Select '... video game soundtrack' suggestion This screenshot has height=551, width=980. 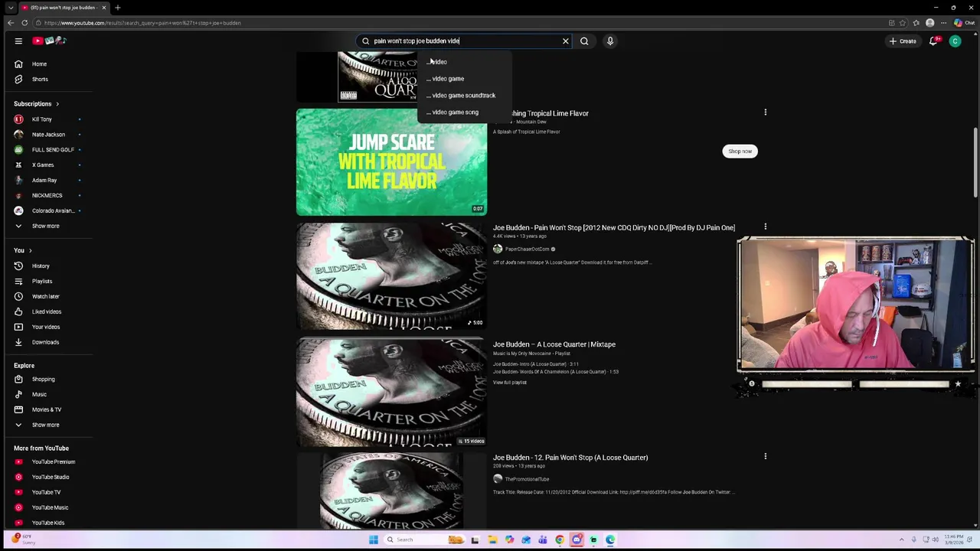pyautogui.click(x=464, y=96)
